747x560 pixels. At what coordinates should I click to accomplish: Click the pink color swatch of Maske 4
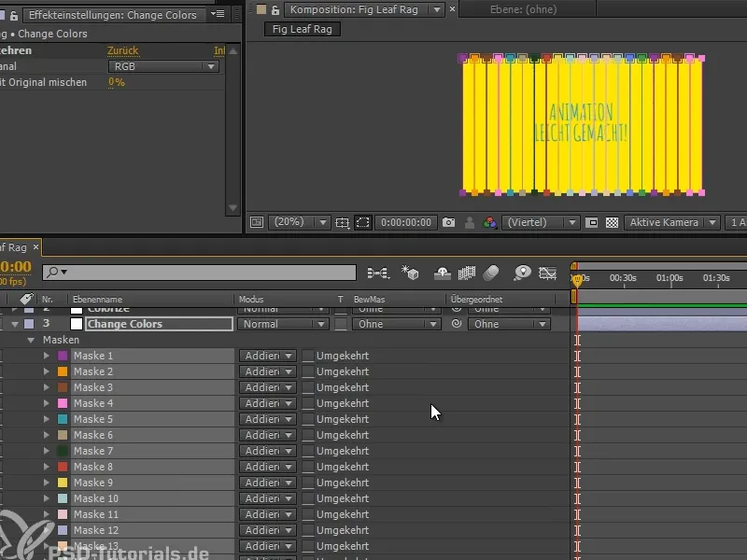pos(63,403)
